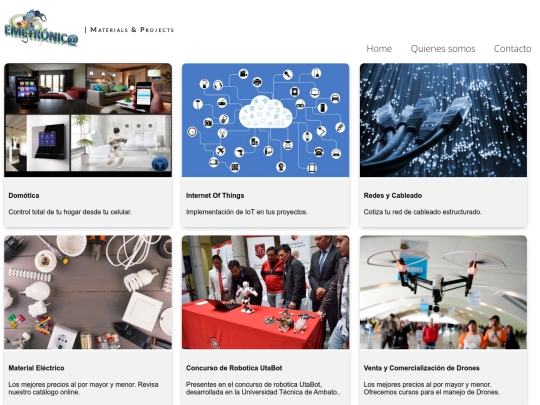Select the fiber optic cables image
The image size is (540, 405).
tap(443, 120)
